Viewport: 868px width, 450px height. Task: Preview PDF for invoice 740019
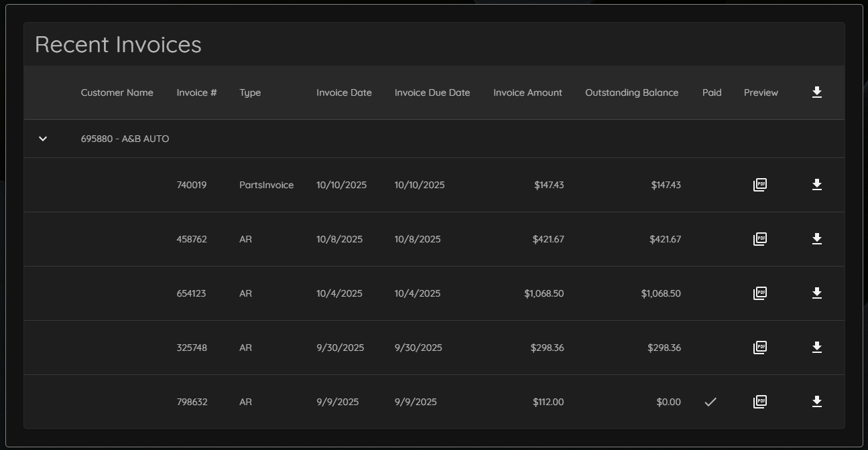pos(759,185)
